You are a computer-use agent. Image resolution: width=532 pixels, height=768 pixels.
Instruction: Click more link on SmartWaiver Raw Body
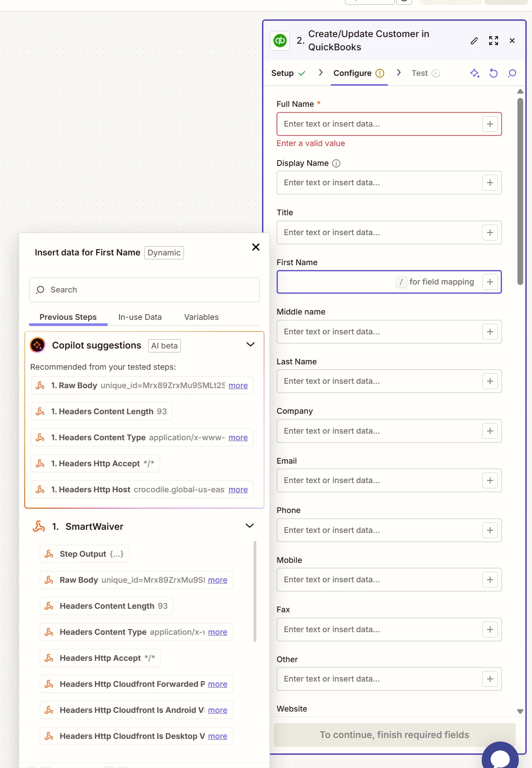pyautogui.click(x=217, y=580)
